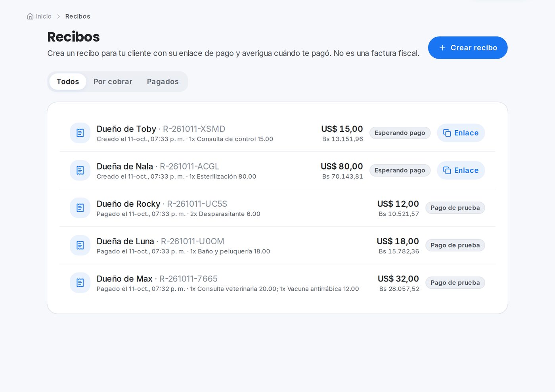This screenshot has height=392, width=555.
Task: Click the Bs 13.151,96 value
Action: click(x=343, y=139)
